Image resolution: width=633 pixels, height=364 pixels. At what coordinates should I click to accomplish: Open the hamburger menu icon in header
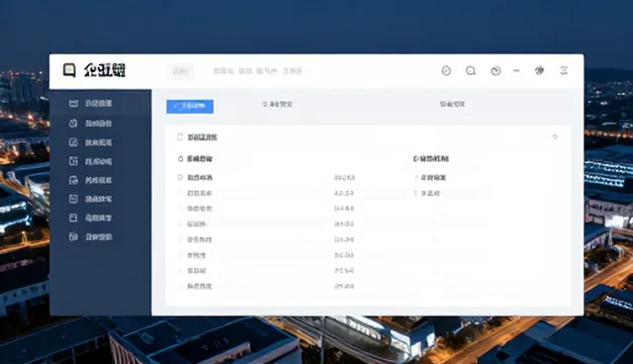564,70
